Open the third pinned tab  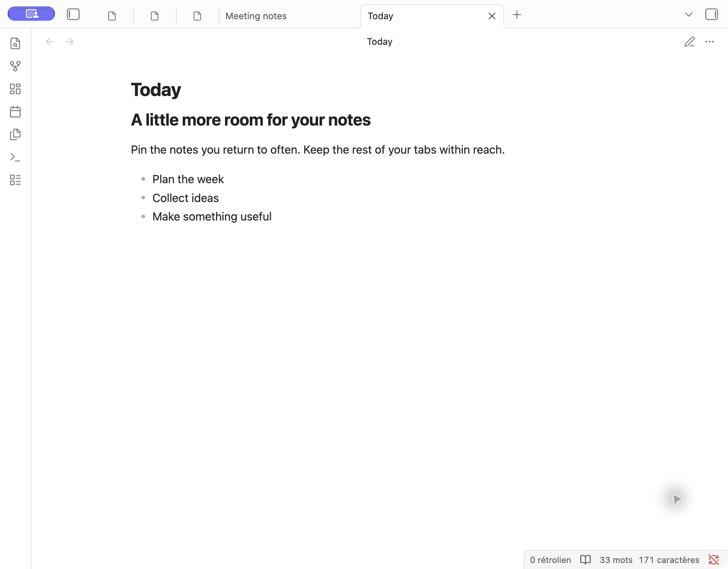click(197, 16)
